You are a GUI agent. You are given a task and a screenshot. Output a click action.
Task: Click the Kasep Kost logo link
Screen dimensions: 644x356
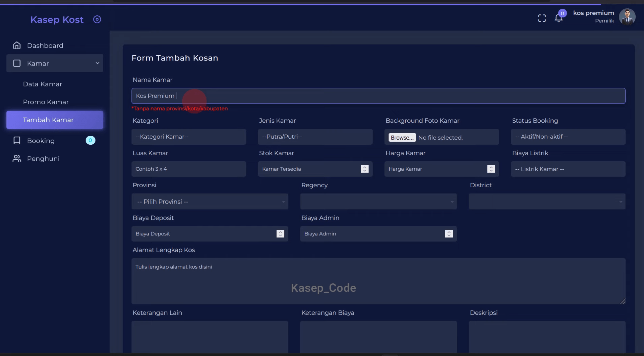(57, 20)
